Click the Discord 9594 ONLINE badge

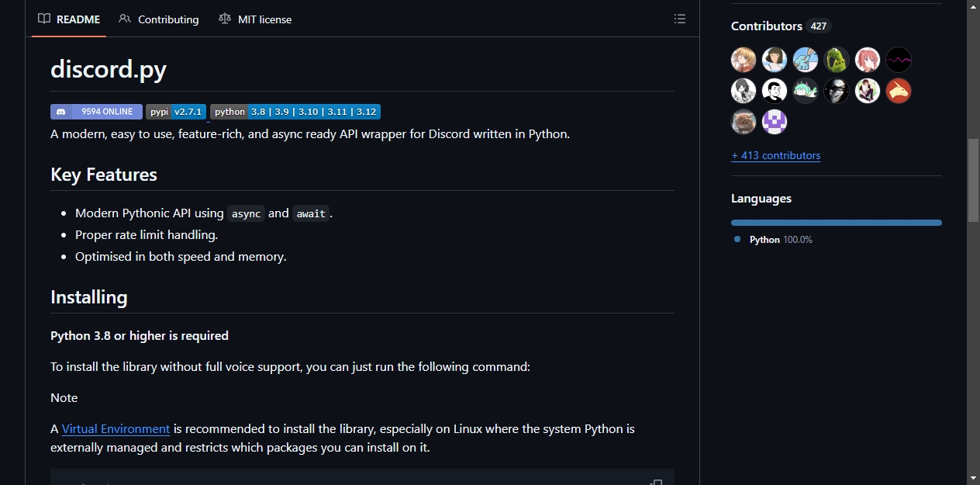96,112
